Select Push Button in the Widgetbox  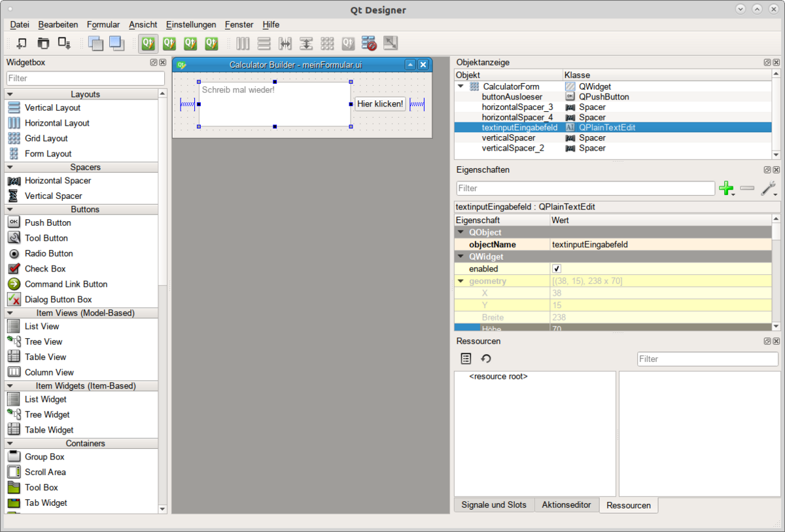(x=48, y=222)
